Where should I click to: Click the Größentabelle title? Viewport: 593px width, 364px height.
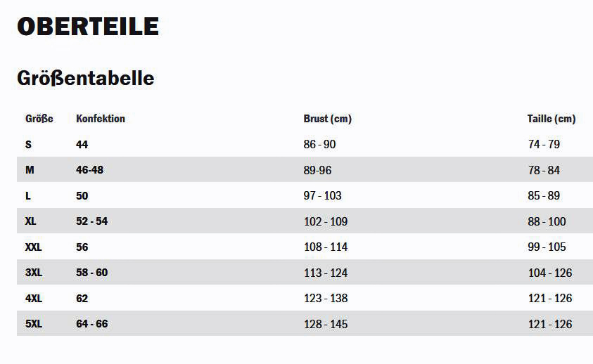pos(86,78)
